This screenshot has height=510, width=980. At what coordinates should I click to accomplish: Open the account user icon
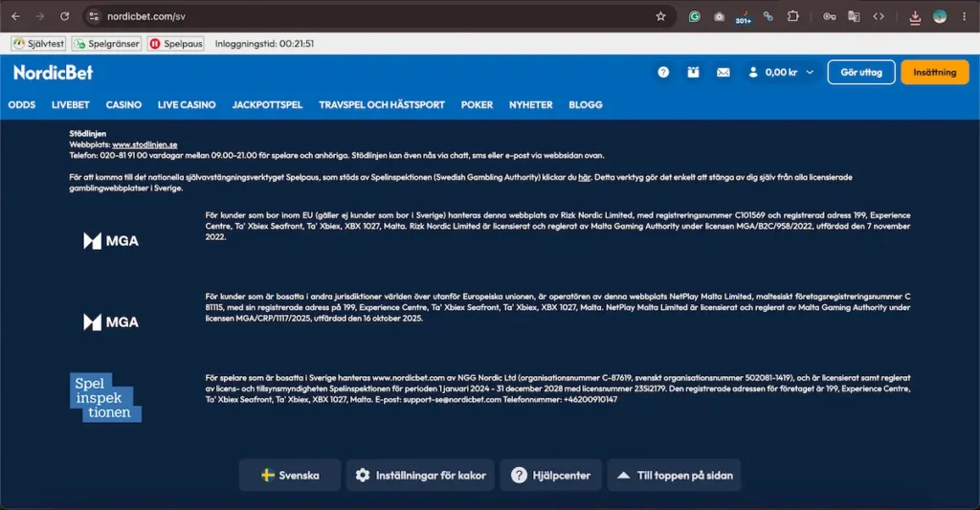click(x=753, y=73)
